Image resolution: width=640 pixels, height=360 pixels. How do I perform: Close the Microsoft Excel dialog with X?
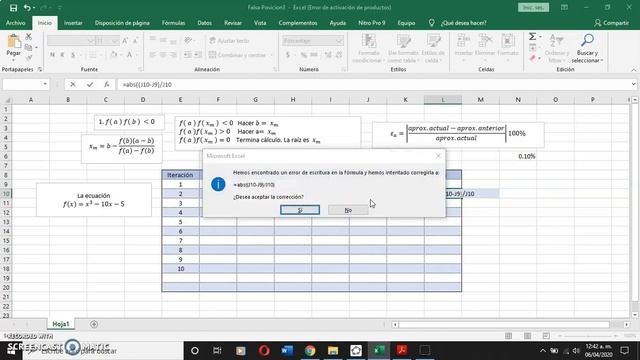click(438, 156)
